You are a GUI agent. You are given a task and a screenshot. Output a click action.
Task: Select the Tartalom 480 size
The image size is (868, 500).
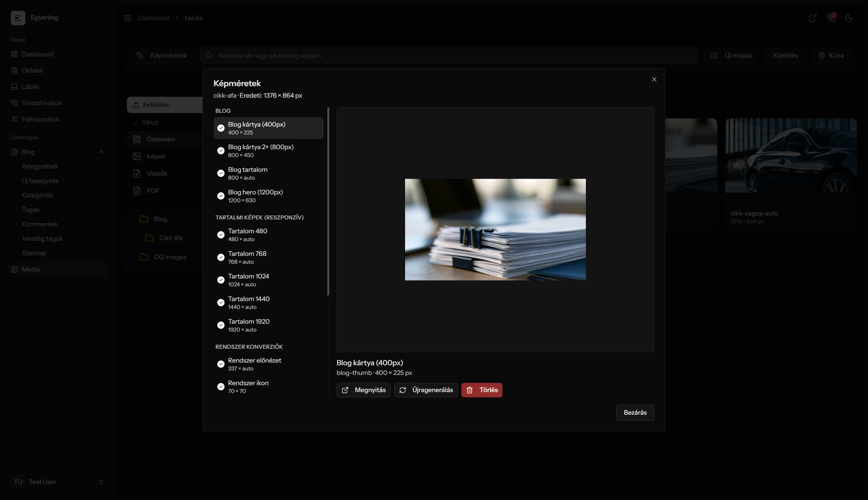coord(269,235)
